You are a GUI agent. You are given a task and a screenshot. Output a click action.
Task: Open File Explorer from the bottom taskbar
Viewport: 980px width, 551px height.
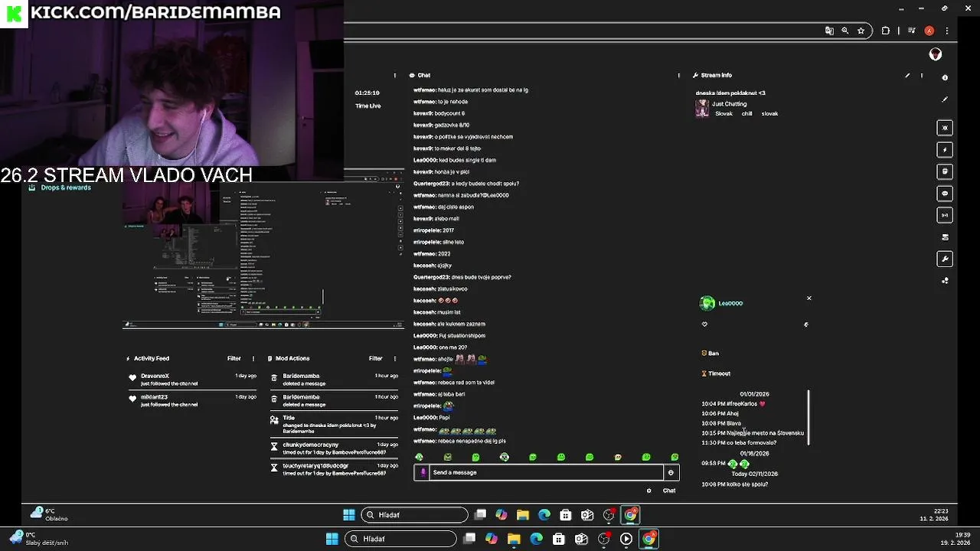click(514, 539)
